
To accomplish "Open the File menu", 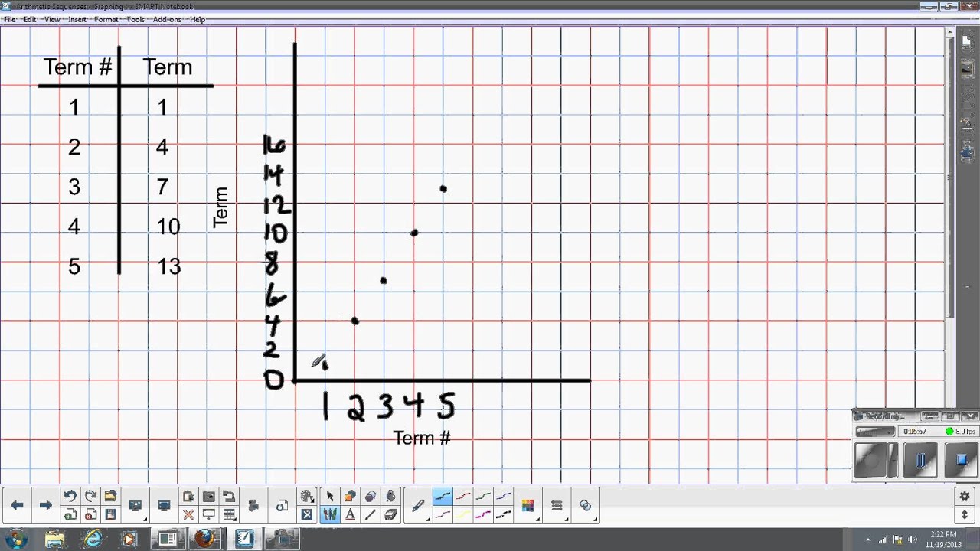I will 10,19.
